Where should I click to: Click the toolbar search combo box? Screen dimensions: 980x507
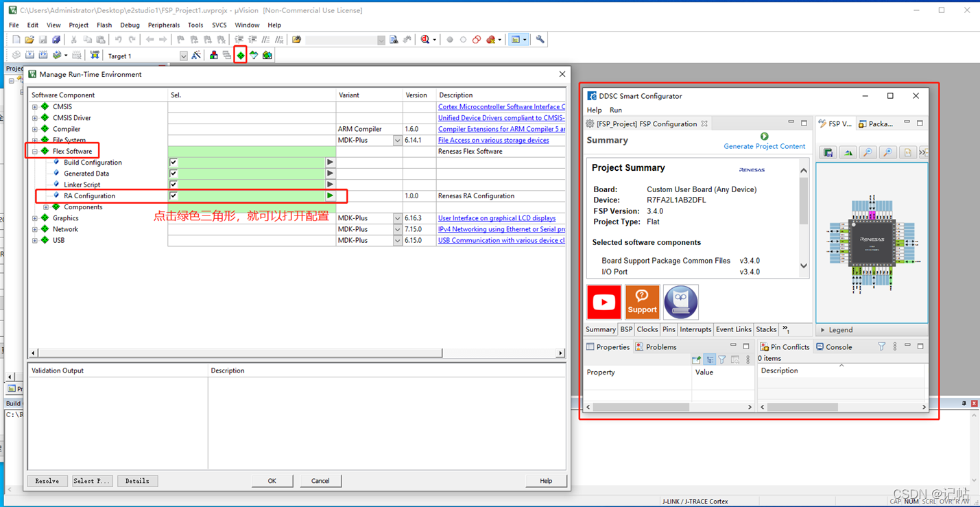coord(345,40)
